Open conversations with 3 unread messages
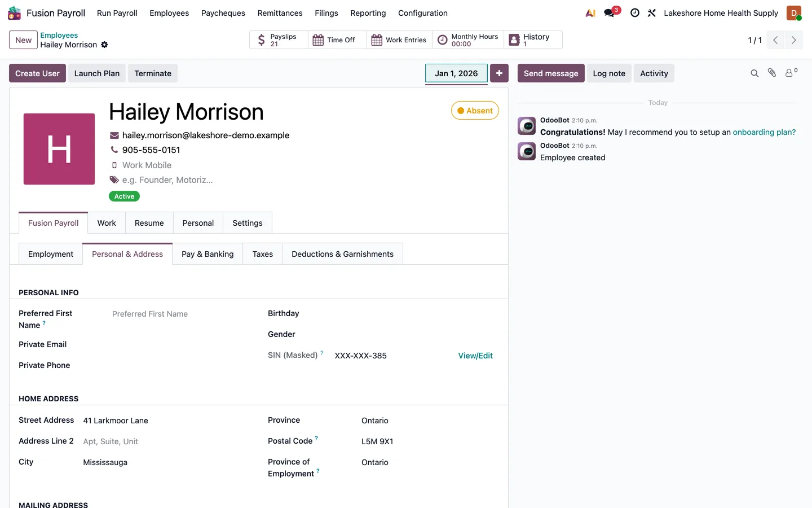 tap(611, 12)
